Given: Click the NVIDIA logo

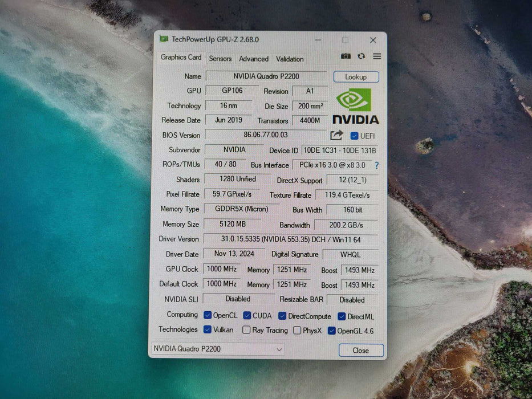Looking at the screenshot, I should [355, 106].
